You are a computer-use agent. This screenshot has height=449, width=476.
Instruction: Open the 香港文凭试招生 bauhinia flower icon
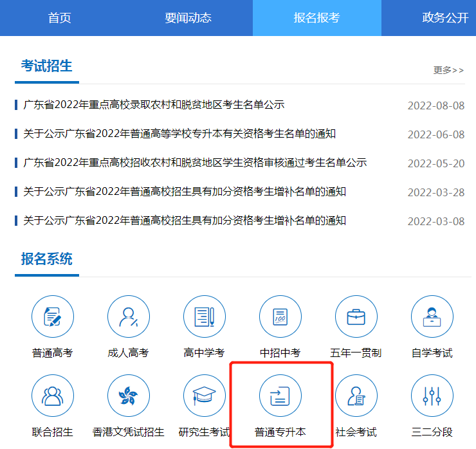(129, 395)
